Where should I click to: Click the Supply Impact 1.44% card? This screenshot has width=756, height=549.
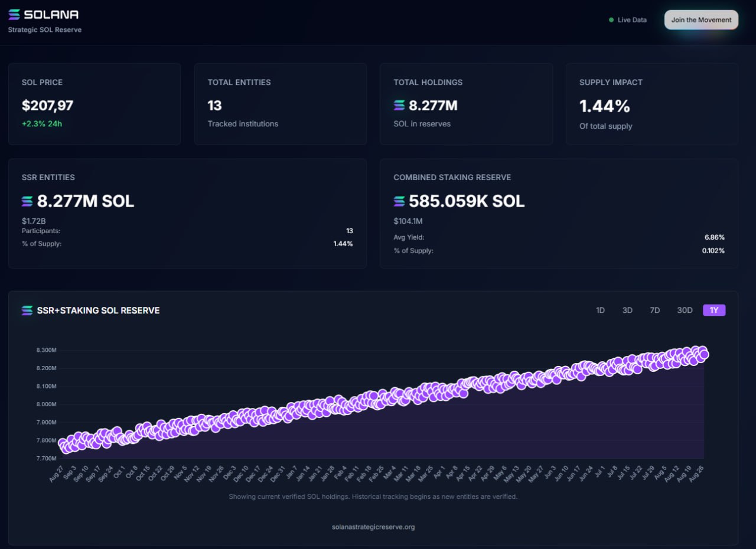651,104
